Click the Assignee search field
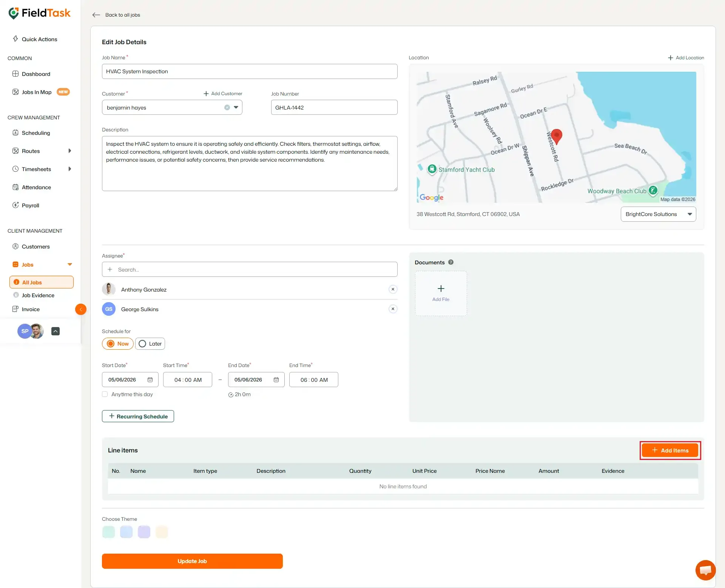The image size is (725, 588). pos(250,269)
